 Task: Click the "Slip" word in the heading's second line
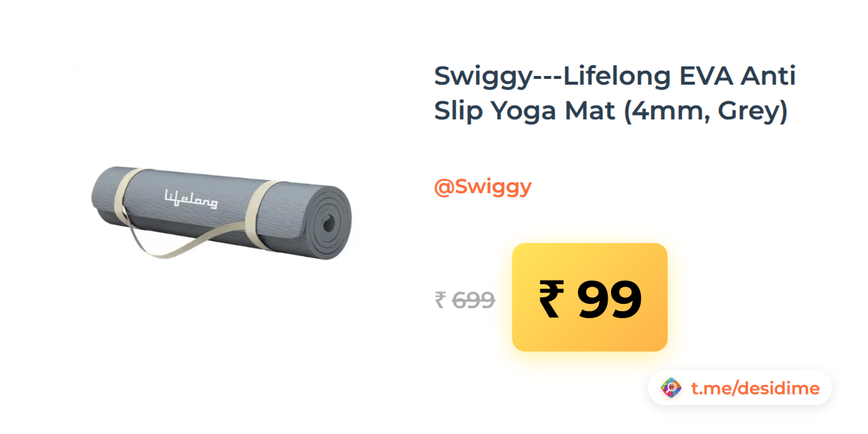tap(458, 111)
